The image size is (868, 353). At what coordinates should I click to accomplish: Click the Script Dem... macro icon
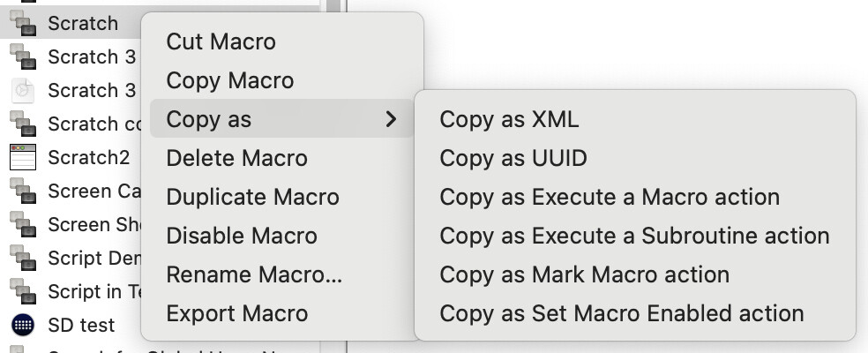coord(23,258)
